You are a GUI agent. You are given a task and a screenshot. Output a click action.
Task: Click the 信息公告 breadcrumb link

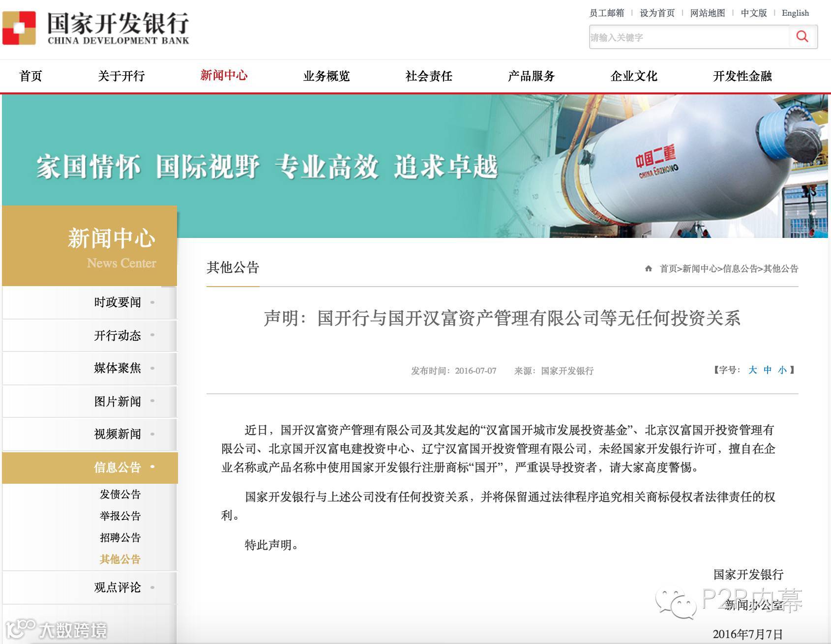point(740,269)
